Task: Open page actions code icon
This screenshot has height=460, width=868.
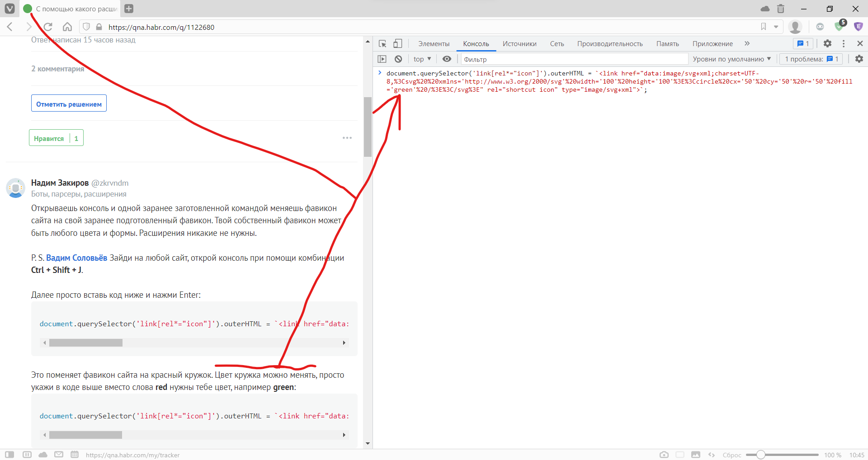Action: 712,455
